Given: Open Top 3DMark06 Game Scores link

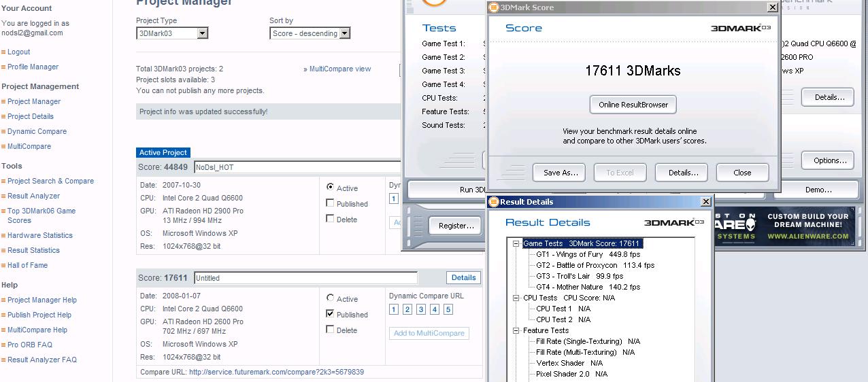Looking at the screenshot, I should pyautogui.click(x=41, y=215).
